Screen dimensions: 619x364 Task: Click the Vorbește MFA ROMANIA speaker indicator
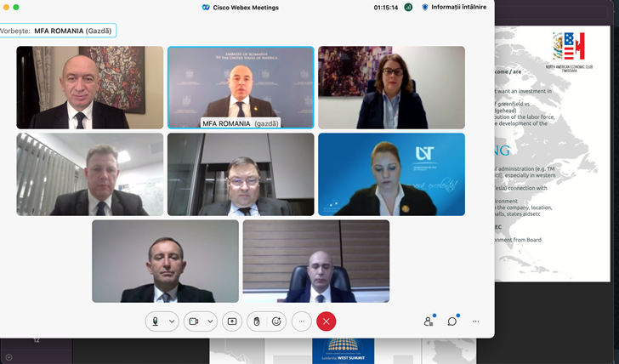click(58, 31)
